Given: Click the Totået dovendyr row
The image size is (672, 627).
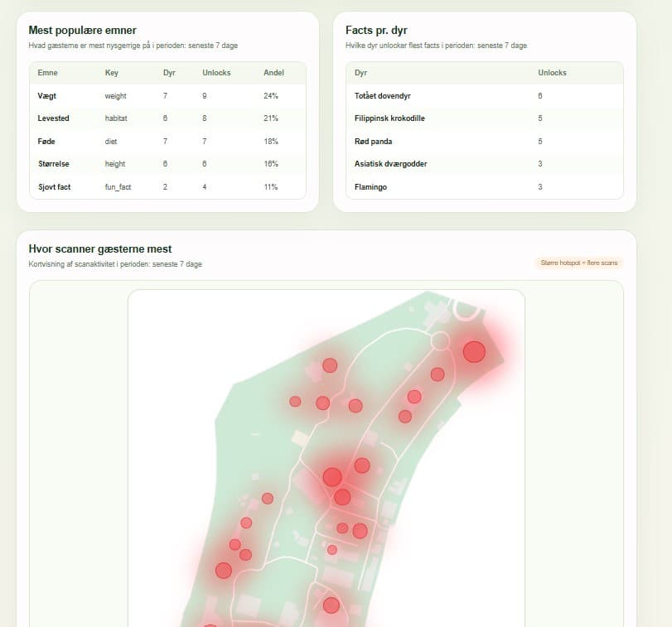Looking at the screenshot, I should pos(484,96).
